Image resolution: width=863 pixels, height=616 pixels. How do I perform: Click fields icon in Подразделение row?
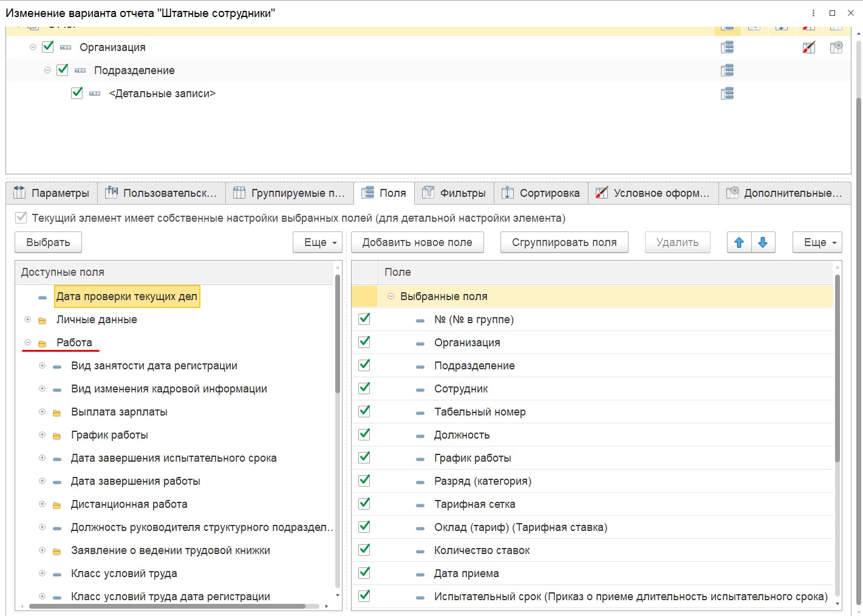(727, 70)
